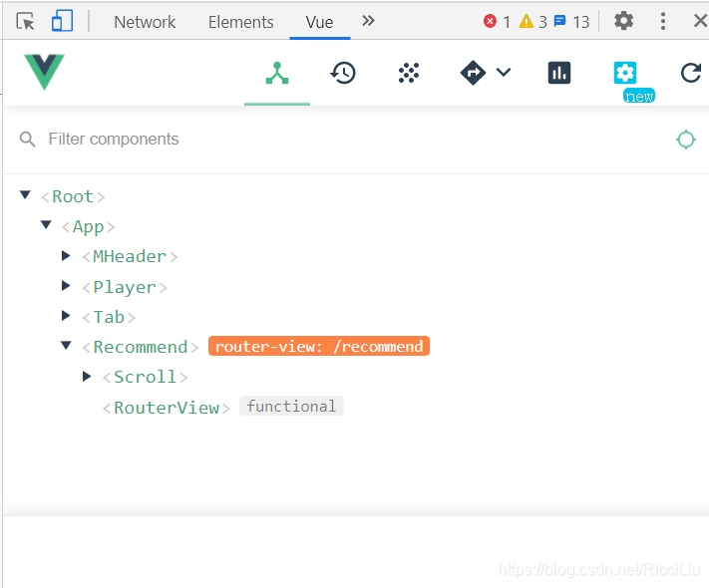Select the Vue devtools tab
This screenshot has height=588, width=709.
pos(319,22)
